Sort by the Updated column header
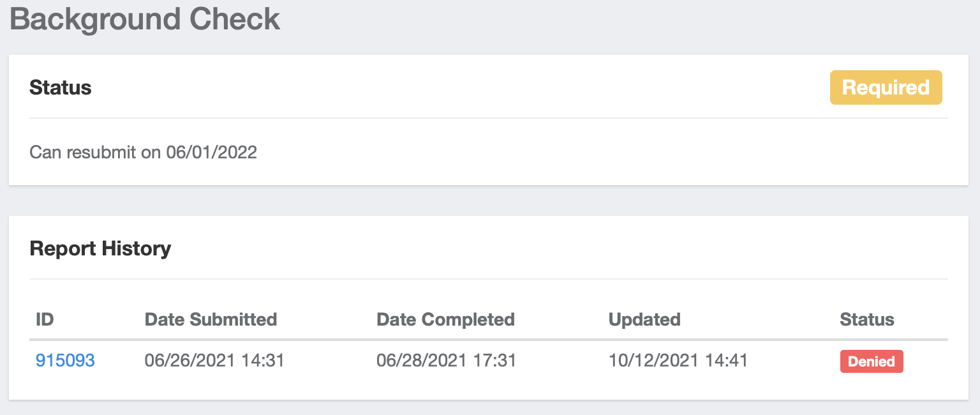 [644, 319]
